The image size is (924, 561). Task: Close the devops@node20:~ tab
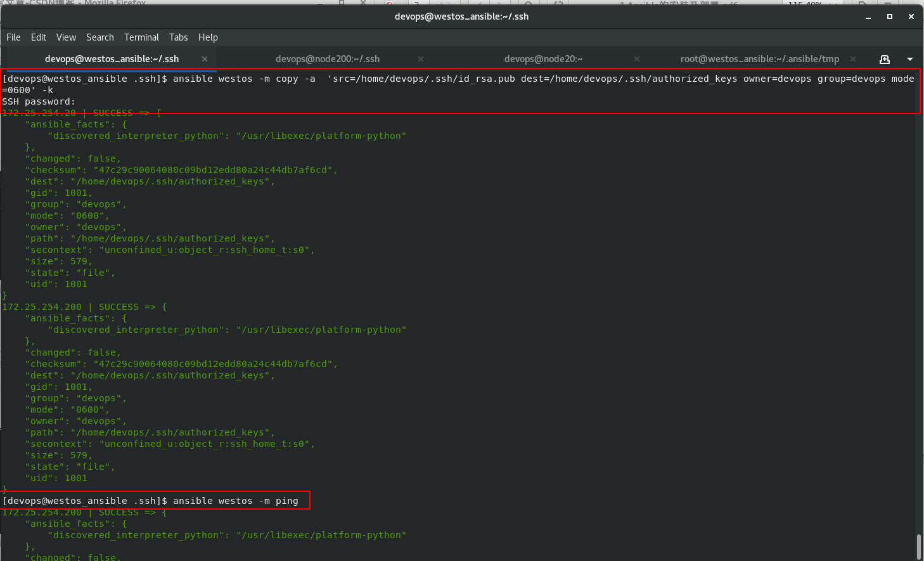click(637, 59)
